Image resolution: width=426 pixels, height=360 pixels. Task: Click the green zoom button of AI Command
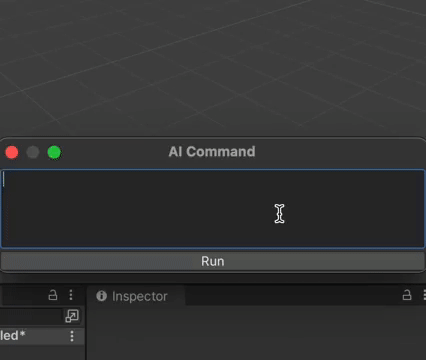[x=54, y=153]
